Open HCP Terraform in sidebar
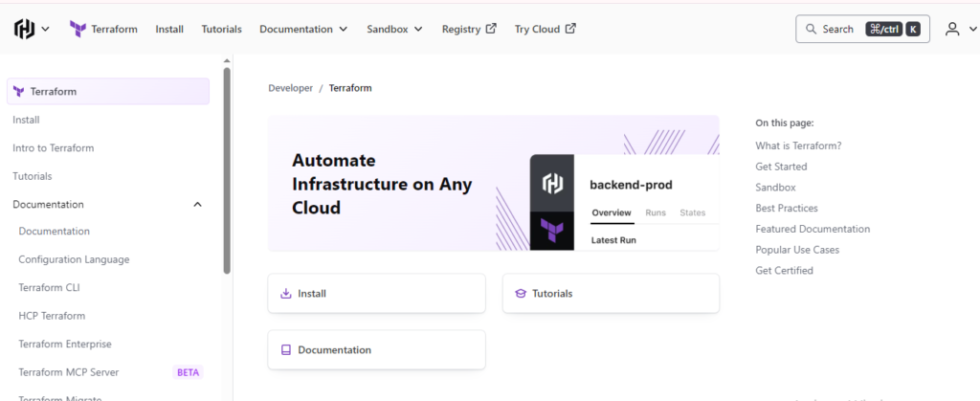This screenshot has height=401, width=980. point(52,316)
